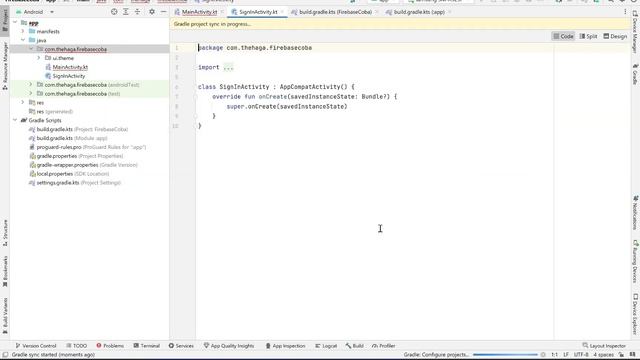This screenshot has width=640, height=360.
Task: Open the project panel settings gear
Action: [x=152, y=12]
